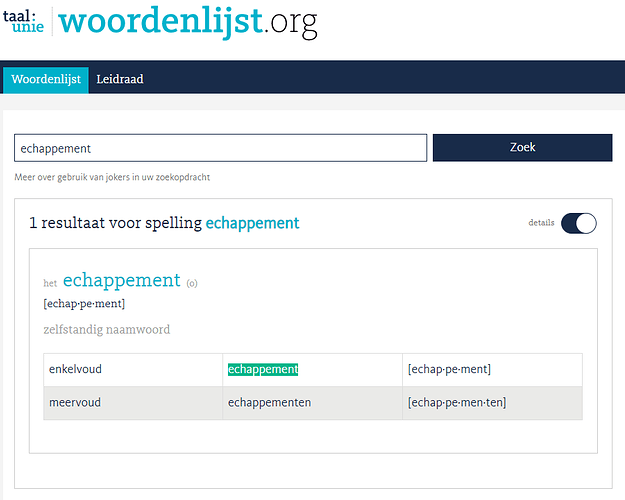
Task: Focus the search field containing echappement
Action: coord(220,148)
